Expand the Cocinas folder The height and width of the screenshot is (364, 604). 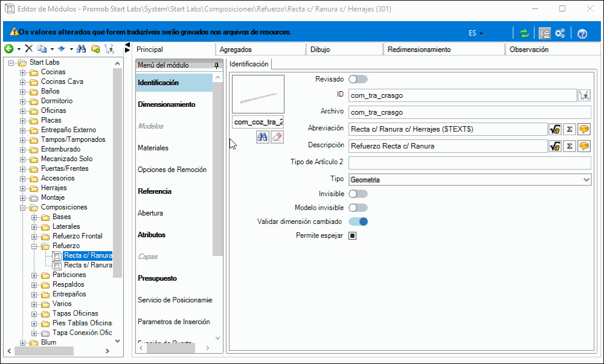tap(23, 72)
